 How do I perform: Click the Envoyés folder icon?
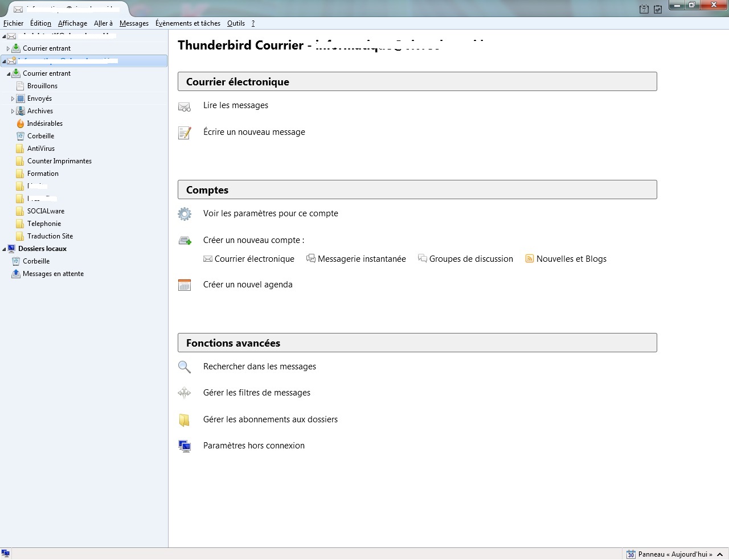(21, 98)
